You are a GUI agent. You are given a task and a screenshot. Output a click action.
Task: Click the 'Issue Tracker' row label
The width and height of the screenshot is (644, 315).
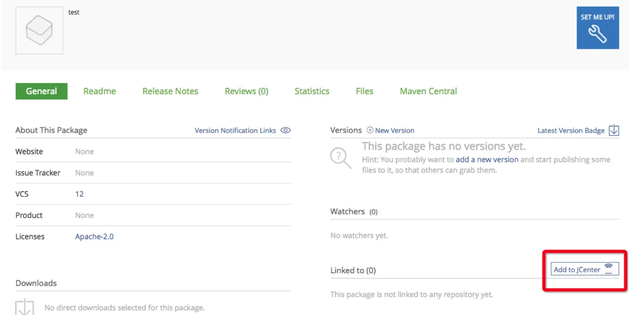tap(38, 173)
